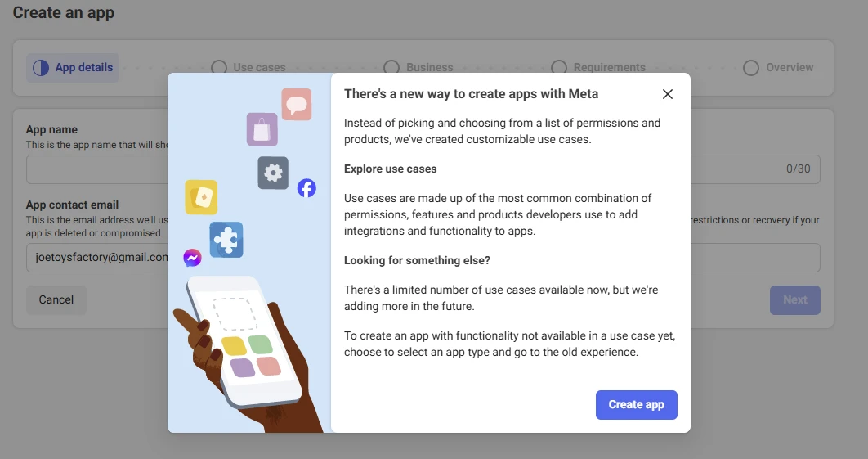The image size is (868, 459).
Task: Click the 'App contact email' label
Action: (x=72, y=205)
